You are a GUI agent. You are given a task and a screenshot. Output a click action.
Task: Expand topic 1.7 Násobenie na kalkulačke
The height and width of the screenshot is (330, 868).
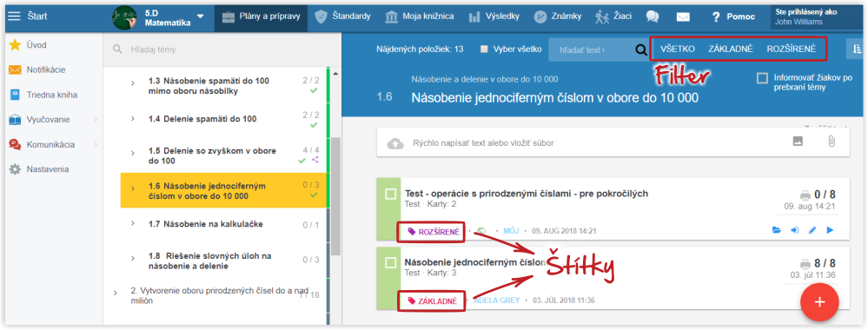133,223
